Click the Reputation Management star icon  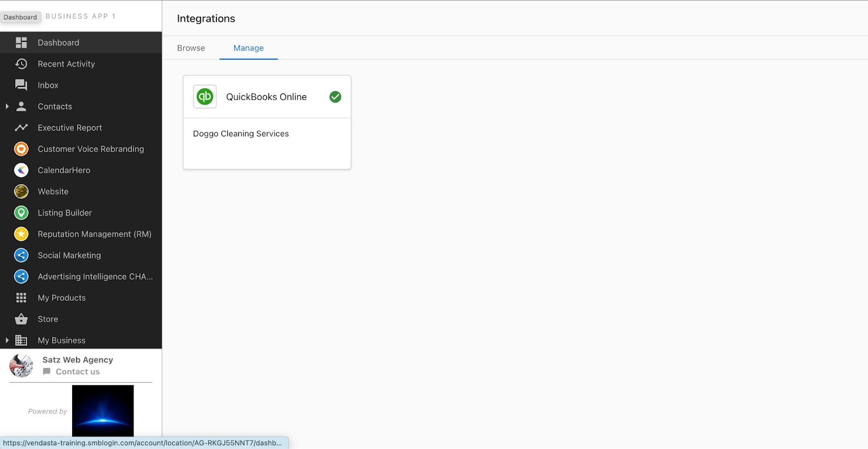(x=21, y=234)
